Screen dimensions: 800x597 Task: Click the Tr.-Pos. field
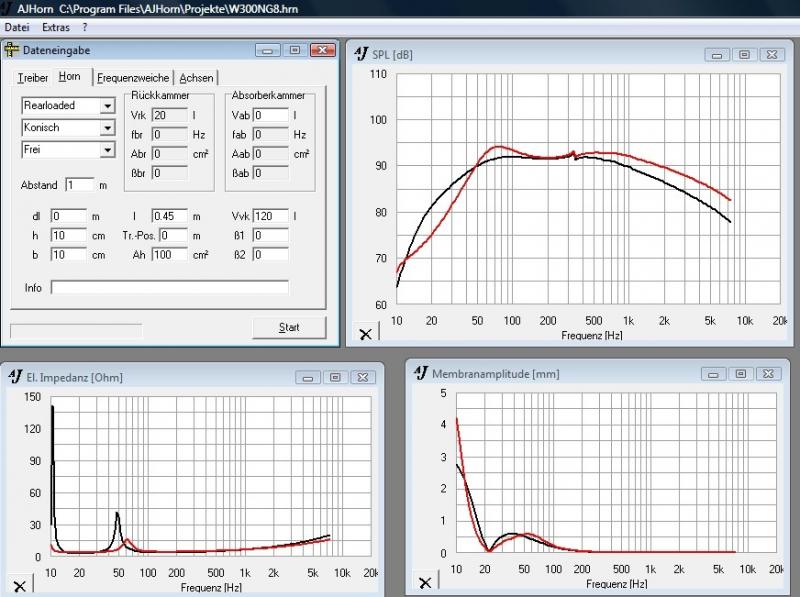pyautogui.click(x=173, y=235)
